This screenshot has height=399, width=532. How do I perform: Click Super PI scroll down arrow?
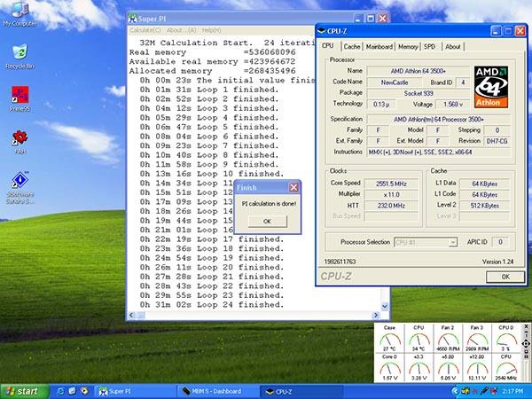[x=385, y=307]
